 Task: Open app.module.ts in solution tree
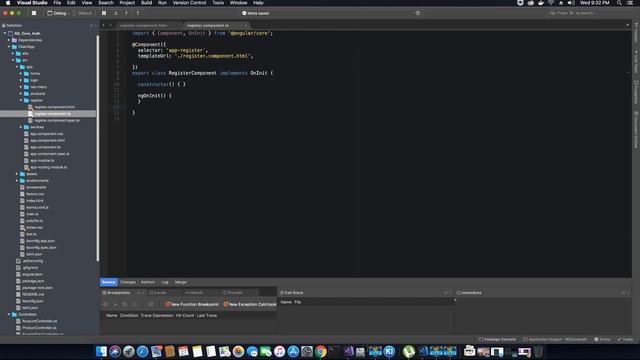[x=42, y=160]
